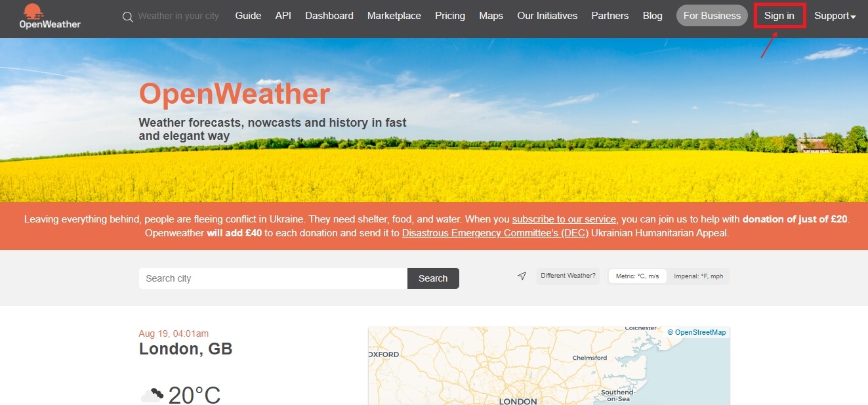868x405 pixels.
Task: Open Maps in the navbar
Action: 491,16
